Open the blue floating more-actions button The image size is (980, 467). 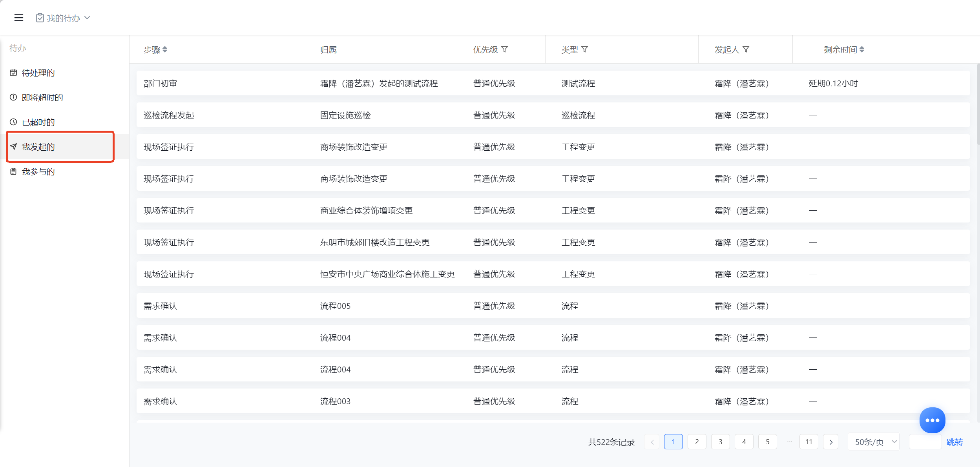[x=932, y=420]
